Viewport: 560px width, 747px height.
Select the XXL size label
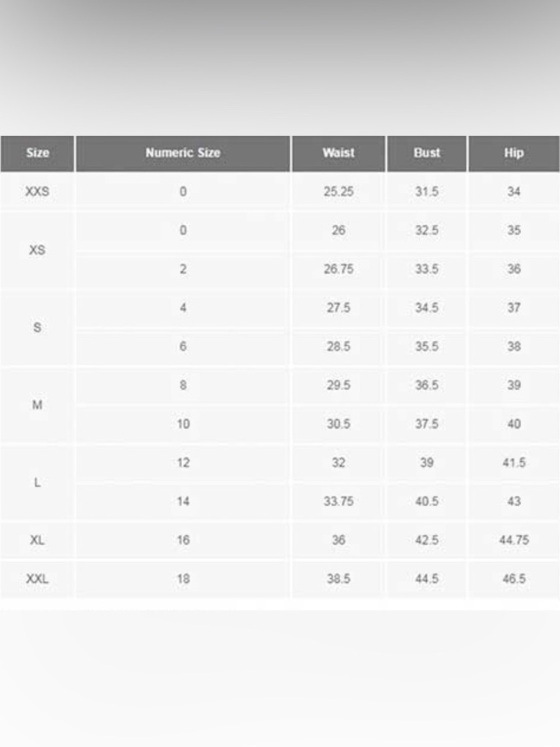[x=37, y=579]
